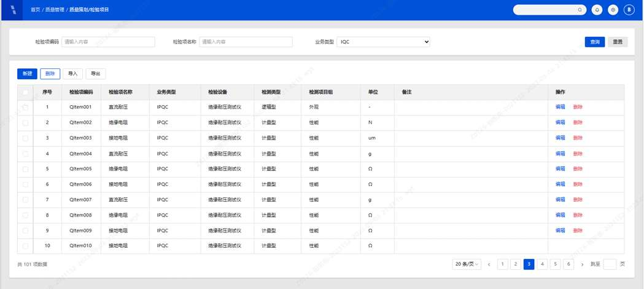Check the row for QItem001

[25, 107]
